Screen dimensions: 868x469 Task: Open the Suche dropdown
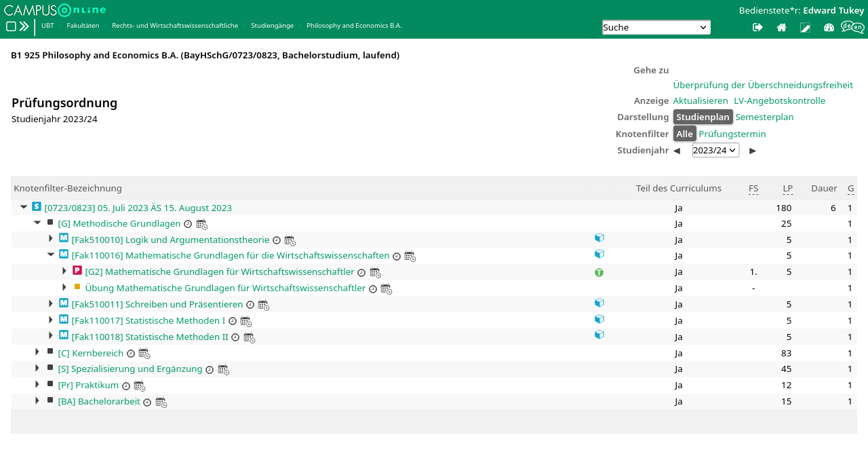[656, 27]
